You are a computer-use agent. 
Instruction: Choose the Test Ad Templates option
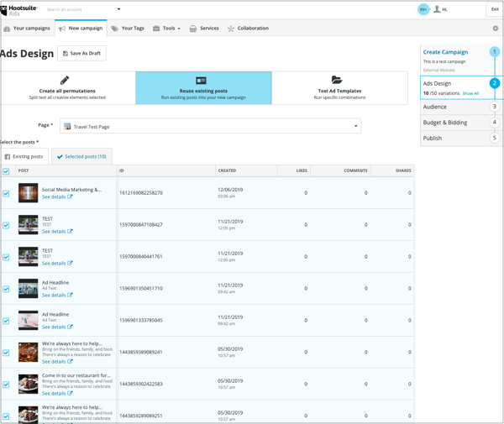coord(339,87)
